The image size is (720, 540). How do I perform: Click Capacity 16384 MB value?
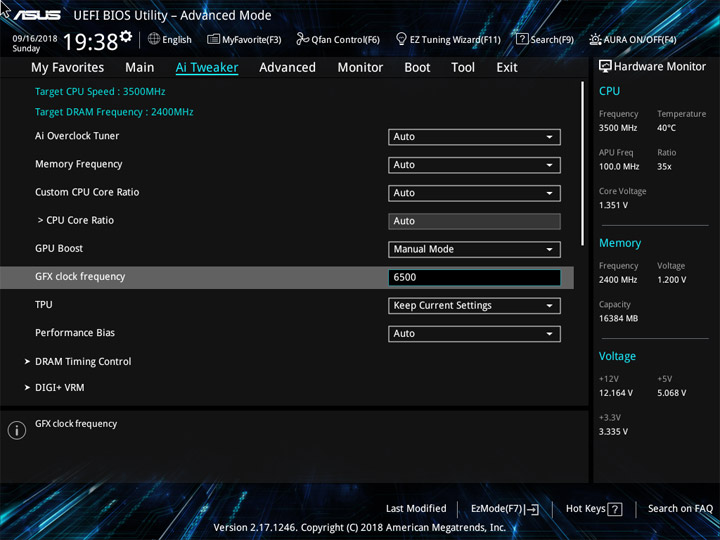click(x=619, y=318)
